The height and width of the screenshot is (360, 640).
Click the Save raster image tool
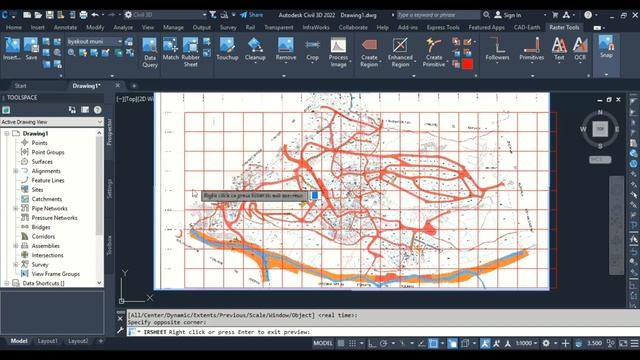click(31, 49)
